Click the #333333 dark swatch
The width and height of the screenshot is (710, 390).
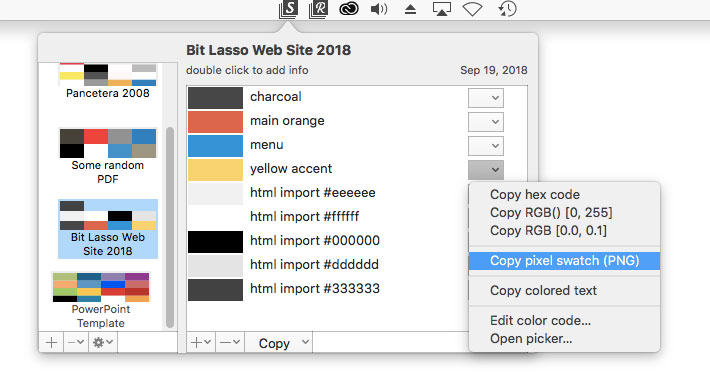coord(216,290)
